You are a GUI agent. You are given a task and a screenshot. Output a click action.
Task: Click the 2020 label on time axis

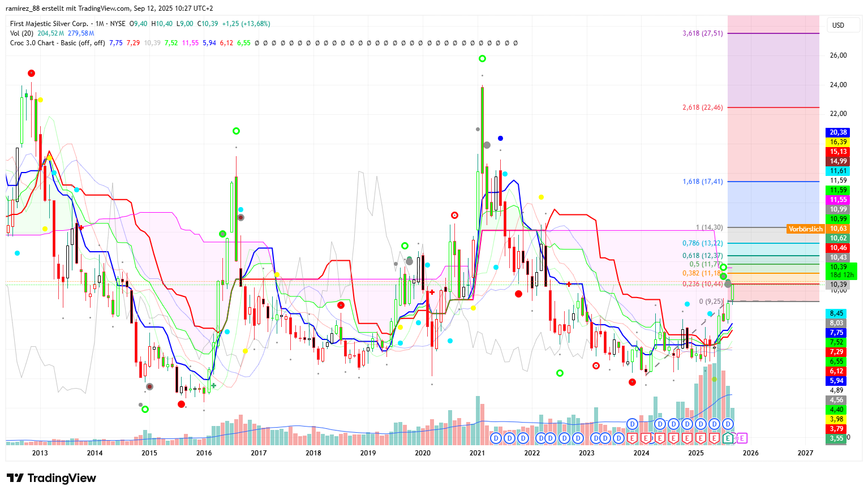coord(423,453)
